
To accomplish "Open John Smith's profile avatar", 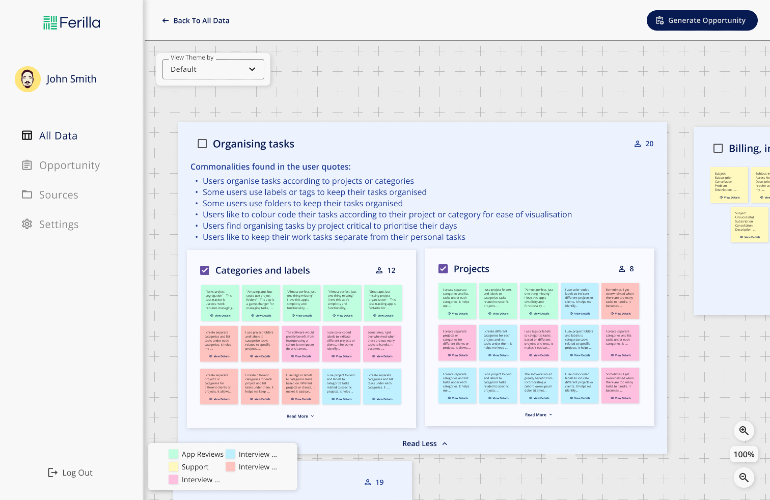I will click(x=28, y=79).
